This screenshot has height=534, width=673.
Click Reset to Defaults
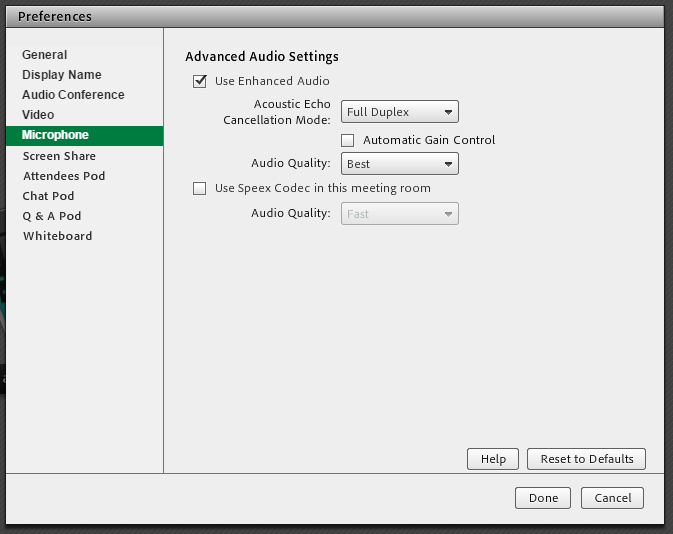[x=586, y=459]
